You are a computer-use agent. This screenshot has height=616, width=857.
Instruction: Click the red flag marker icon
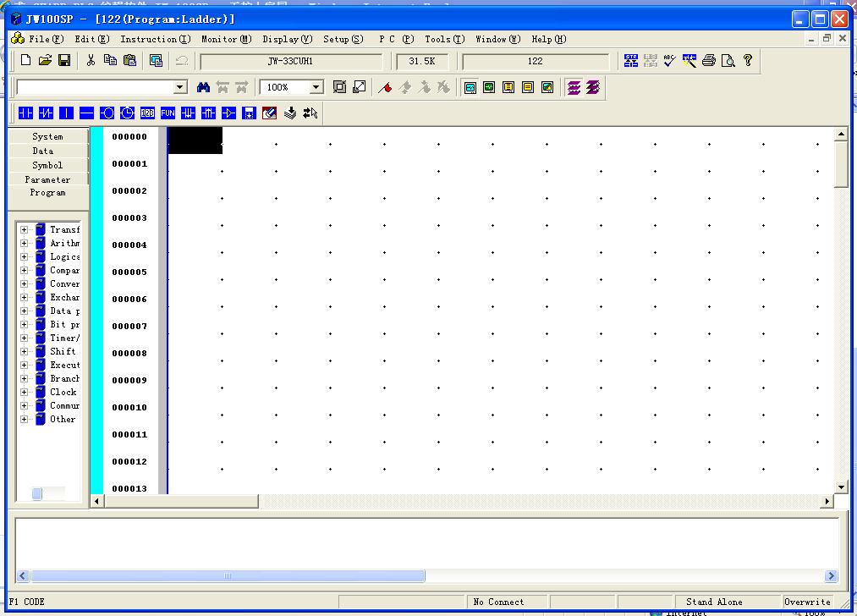[x=385, y=87]
